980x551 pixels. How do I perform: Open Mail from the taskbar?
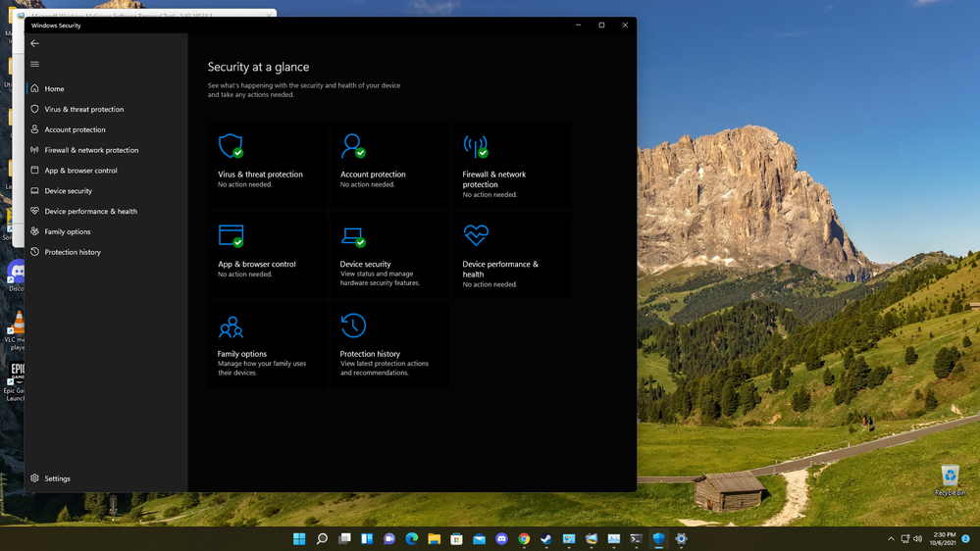[x=480, y=538]
